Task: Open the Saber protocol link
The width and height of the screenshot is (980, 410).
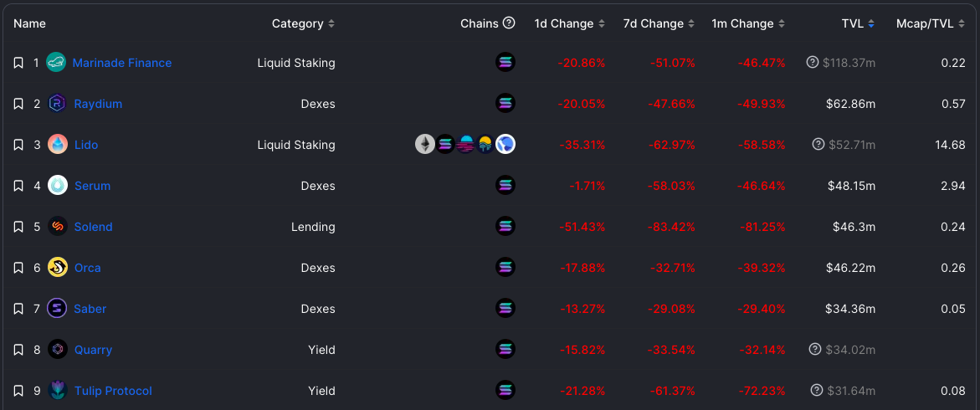Action: [90, 309]
